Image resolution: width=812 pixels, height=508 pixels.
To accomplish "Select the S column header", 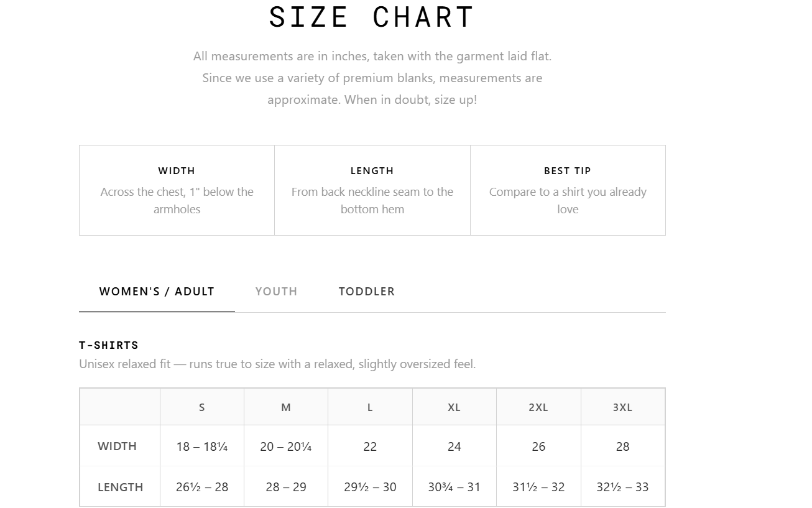I will [x=202, y=407].
